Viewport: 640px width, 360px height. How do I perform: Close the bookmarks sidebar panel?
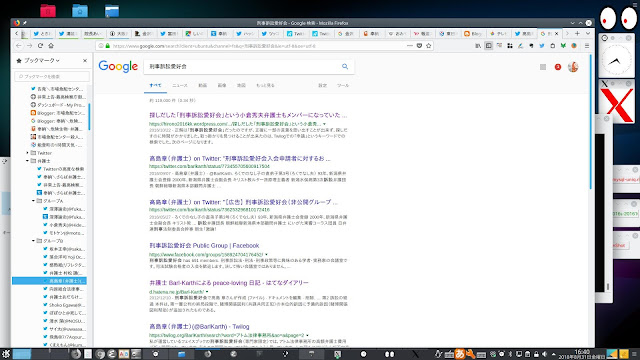[85, 60]
